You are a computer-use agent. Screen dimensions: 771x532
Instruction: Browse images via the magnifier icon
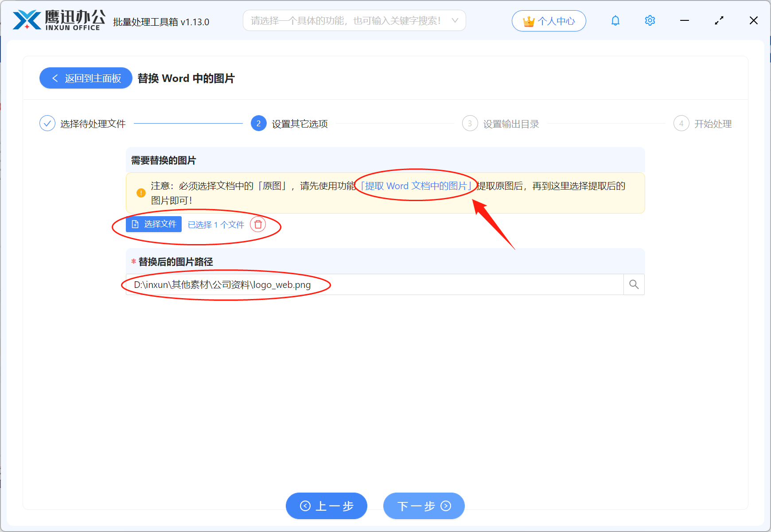634,284
